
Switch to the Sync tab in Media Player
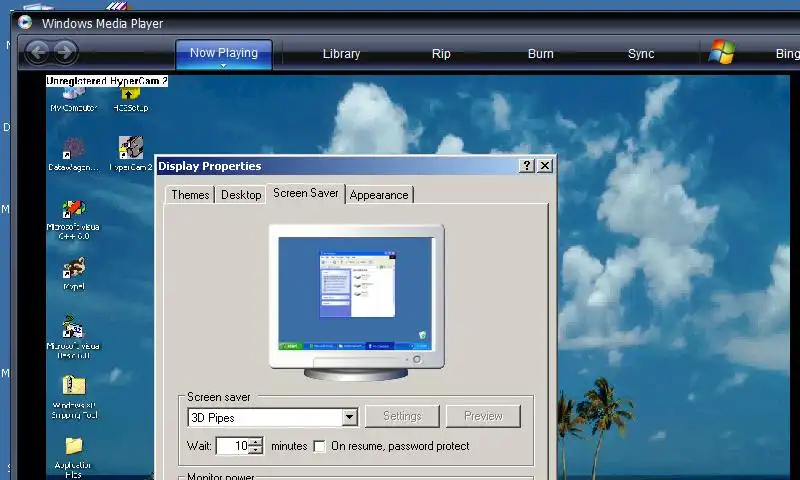(x=641, y=54)
